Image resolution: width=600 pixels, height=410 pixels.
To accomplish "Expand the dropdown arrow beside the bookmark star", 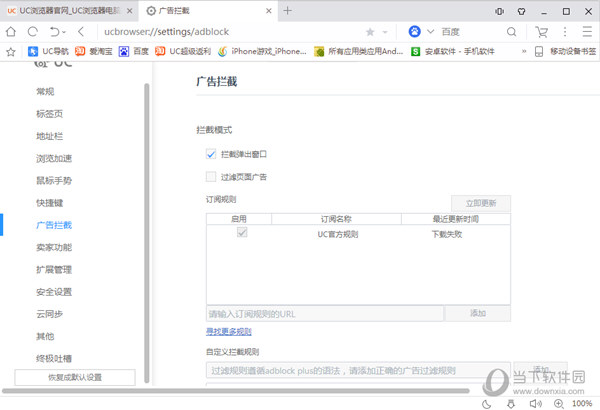I will pyautogui.click(x=386, y=32).
